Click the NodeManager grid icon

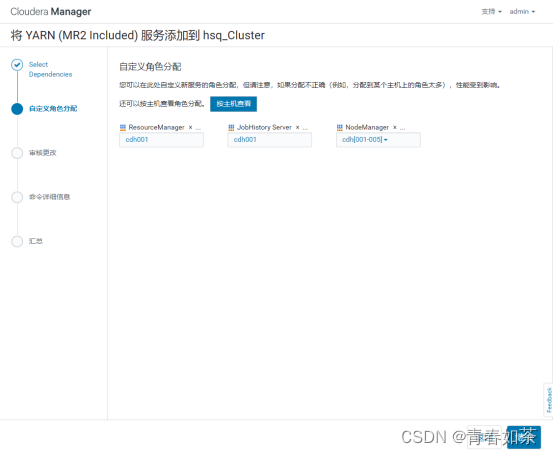[x=339, y=127]
